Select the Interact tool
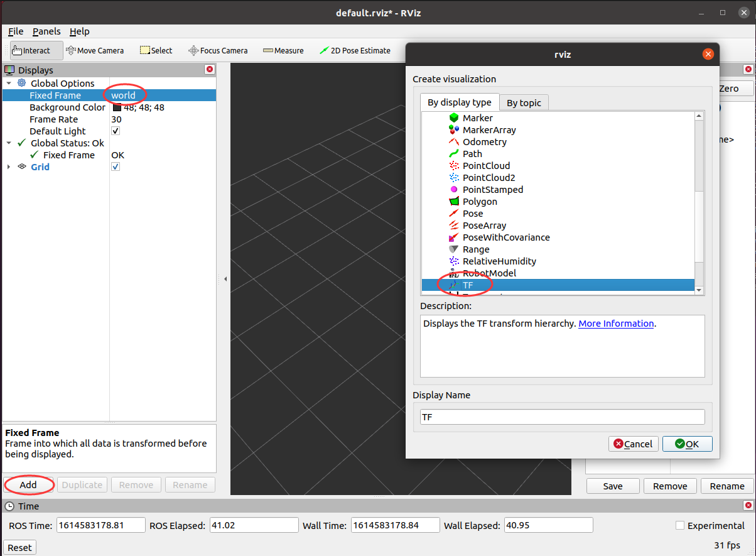This screenshot has width=756, height=556. pos(36,50)
